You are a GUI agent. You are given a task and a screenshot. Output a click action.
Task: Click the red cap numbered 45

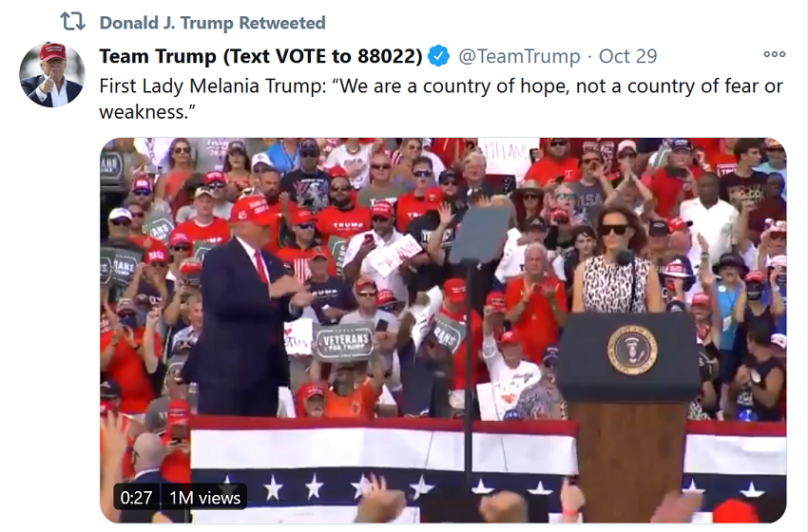[x=254, y=210]
